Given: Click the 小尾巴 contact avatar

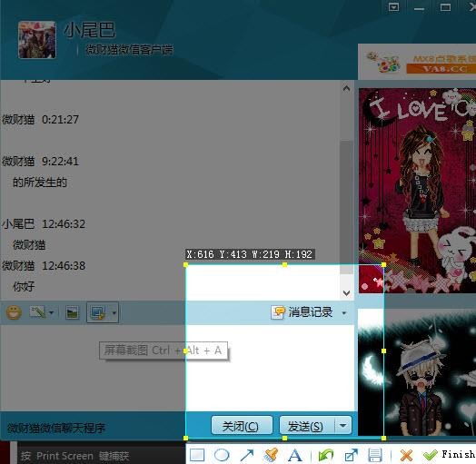Looking at the screenshot, I should 37,39.
